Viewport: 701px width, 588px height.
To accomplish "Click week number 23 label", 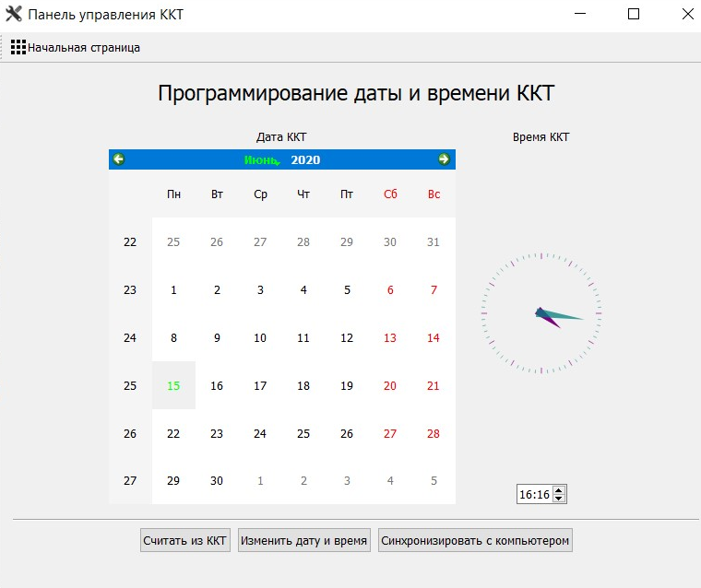I will (130, 290).
